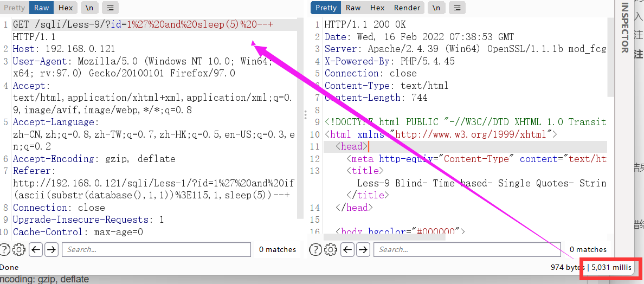Select the X-Powered-By: PHP/5.4.45 header

pos(389,62)
